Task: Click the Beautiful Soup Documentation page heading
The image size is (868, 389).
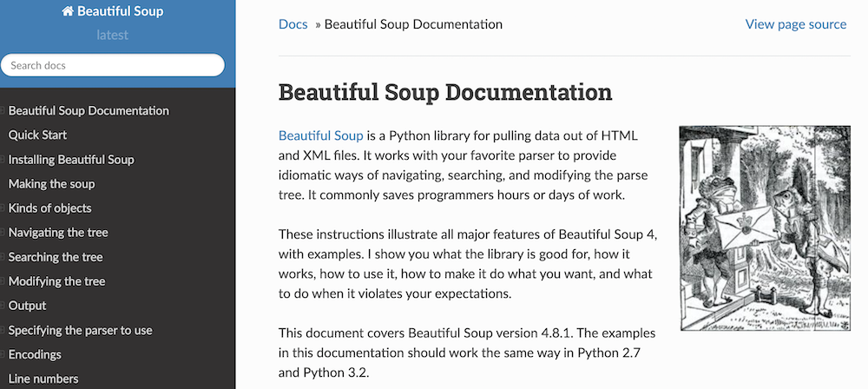Action: (x=444, y=92)
